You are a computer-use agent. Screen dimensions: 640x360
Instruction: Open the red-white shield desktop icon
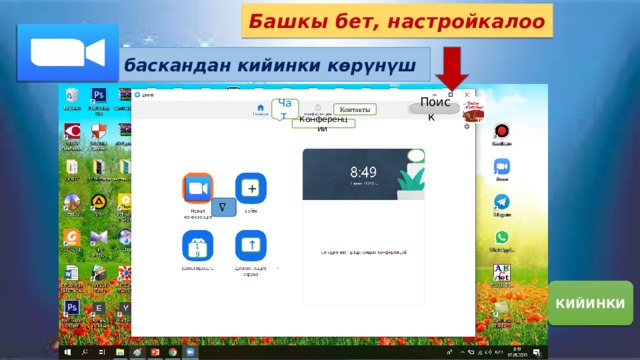click(98, 131)
